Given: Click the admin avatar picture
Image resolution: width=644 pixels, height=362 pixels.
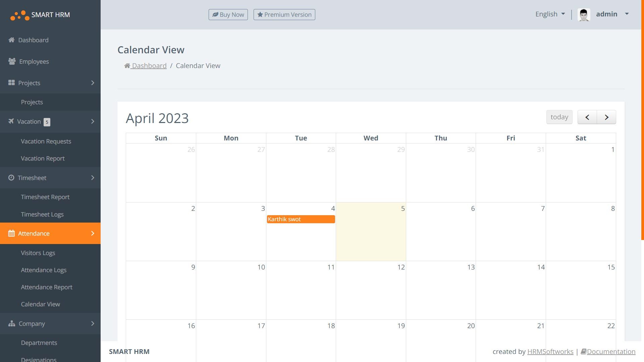Looking at the screenshot, I should click(584, 14).
